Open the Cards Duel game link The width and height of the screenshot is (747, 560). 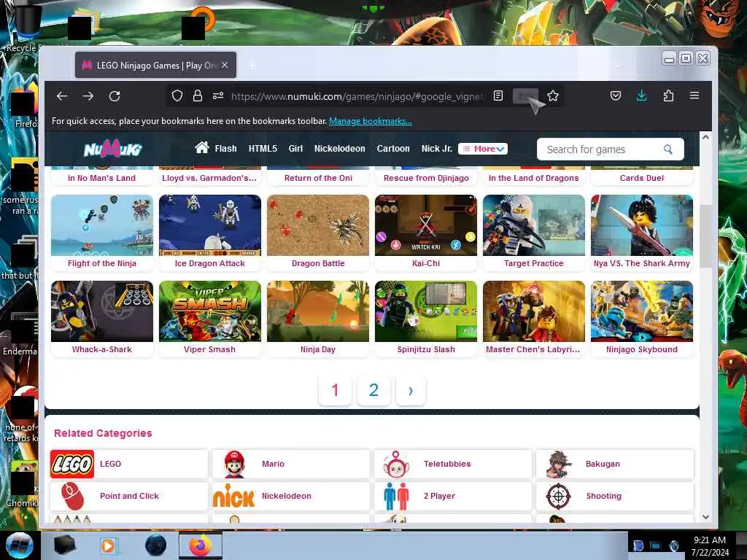click(642, 178)
